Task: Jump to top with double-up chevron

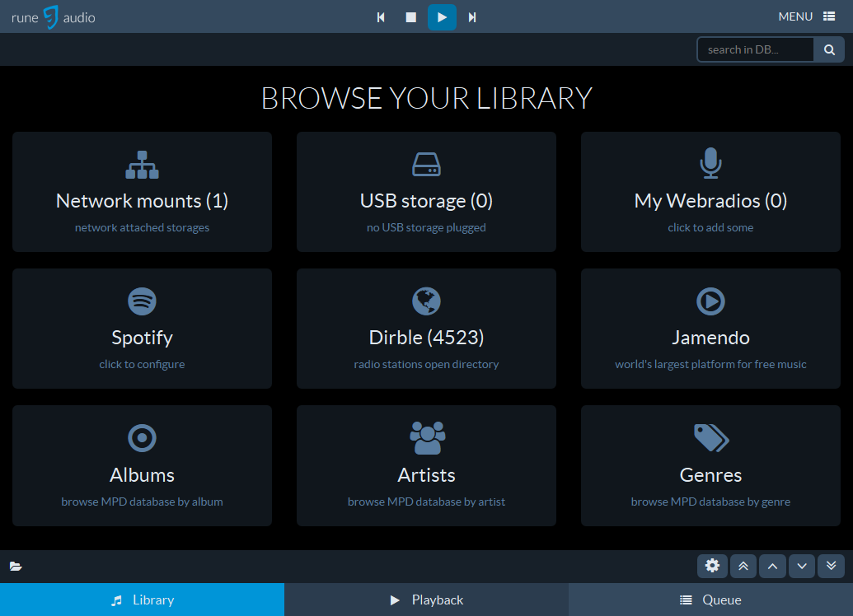Action: point(743,566)
